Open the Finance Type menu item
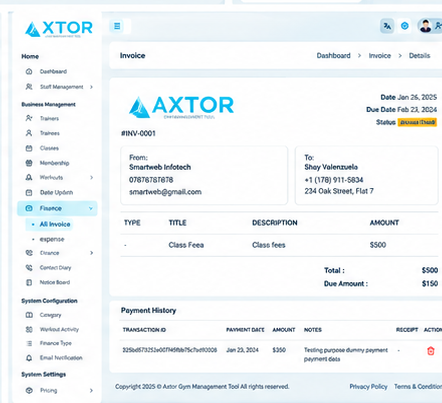This screenshot has width=442, height=403. 56,343
